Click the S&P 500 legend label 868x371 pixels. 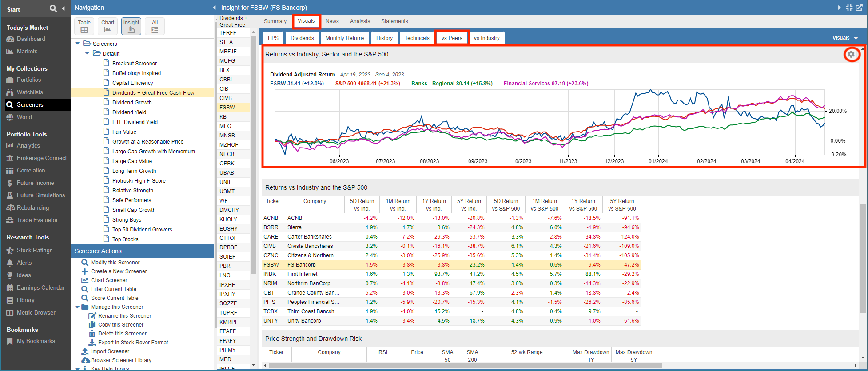367,84
